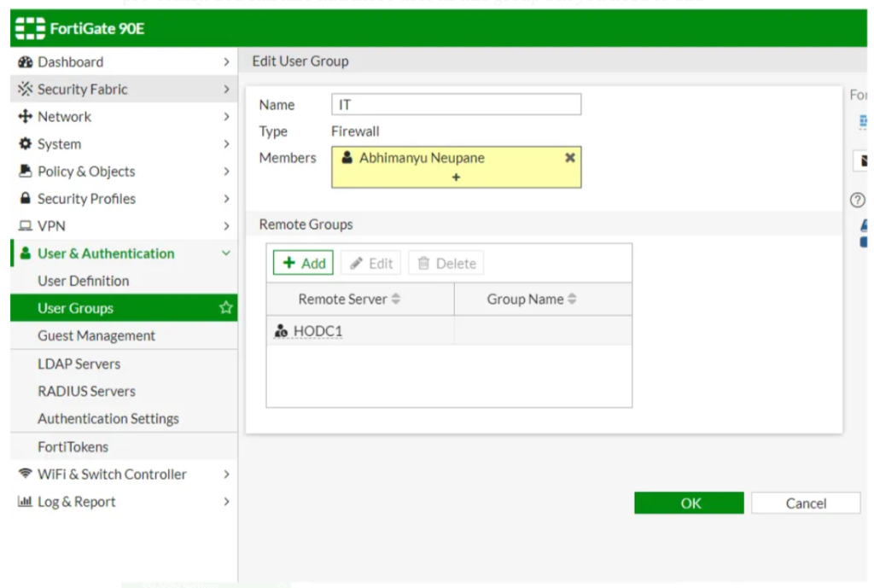874x588 pixels.
Task: Open Guest Management submenu item
Action: [x=124, y=335]
